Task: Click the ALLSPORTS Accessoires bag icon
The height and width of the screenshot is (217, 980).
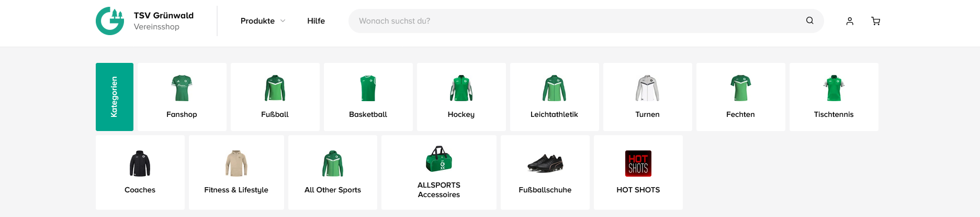Action: [x=439, y=159]
